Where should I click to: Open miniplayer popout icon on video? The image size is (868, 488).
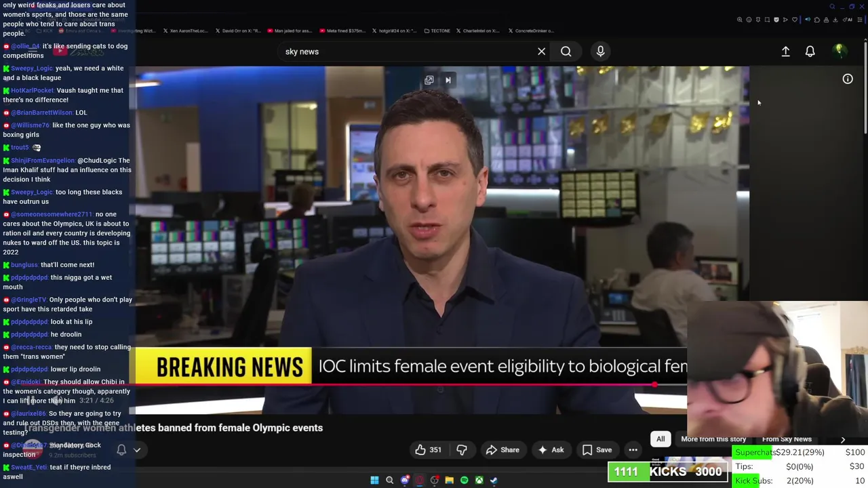(x=429, y=80)
